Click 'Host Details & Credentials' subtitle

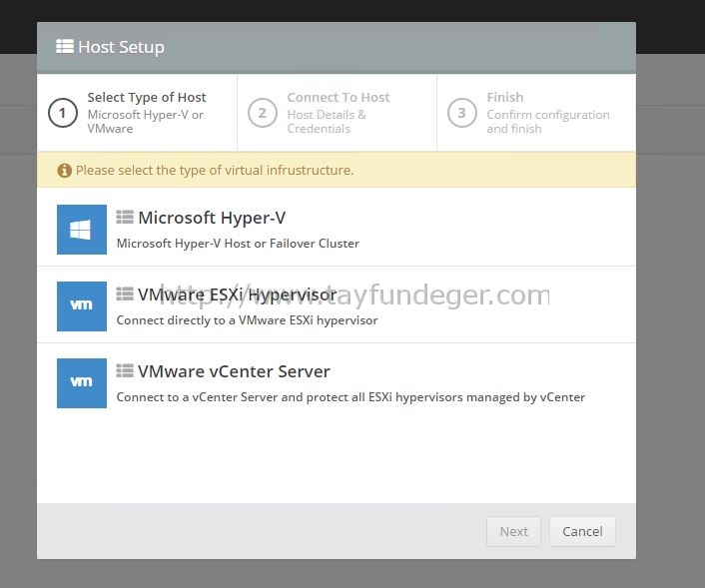tap(327, 122)
